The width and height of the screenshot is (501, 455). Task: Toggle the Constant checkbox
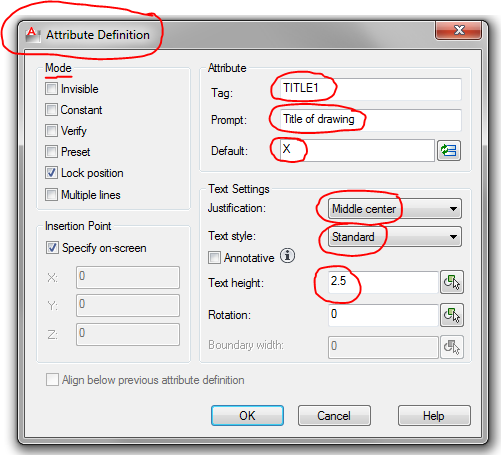(x=51, y=110)
